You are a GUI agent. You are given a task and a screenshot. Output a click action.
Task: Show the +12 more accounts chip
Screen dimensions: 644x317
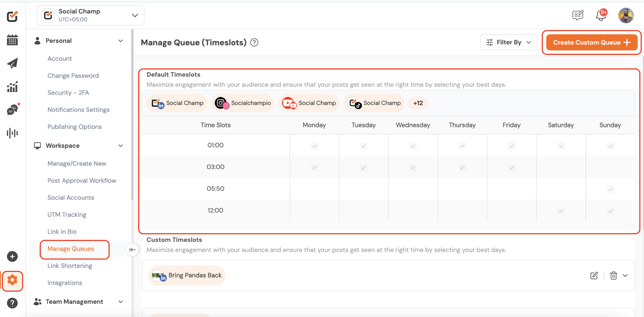click(418, 103)
